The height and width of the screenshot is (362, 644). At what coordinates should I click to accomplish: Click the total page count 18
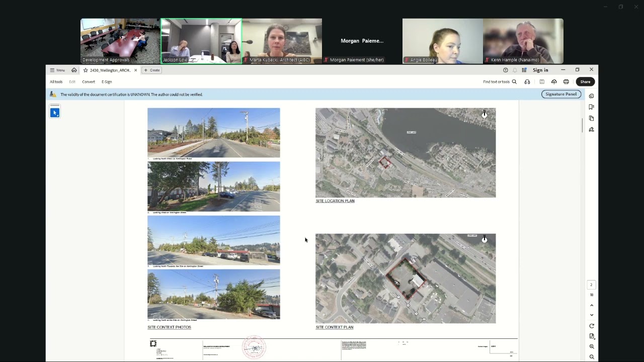(592, 295)
